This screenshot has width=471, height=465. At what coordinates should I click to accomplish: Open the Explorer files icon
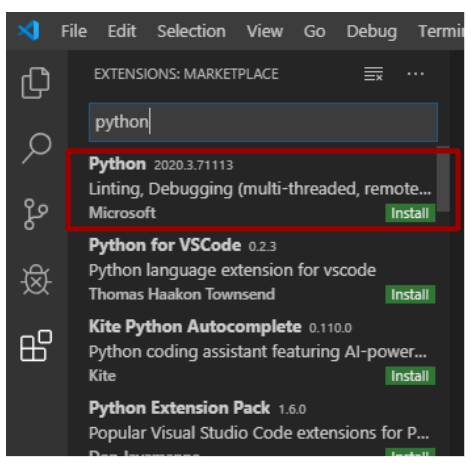coord(35,83)
